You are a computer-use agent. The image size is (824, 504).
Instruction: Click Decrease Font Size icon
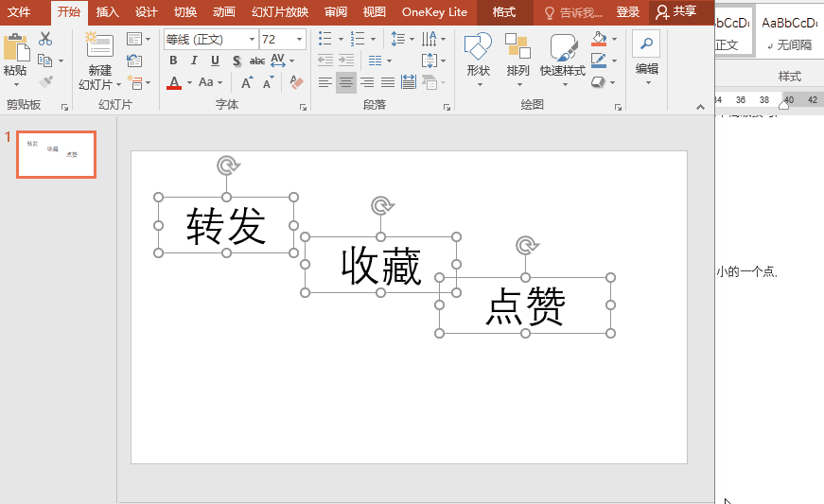coord(268,82)
